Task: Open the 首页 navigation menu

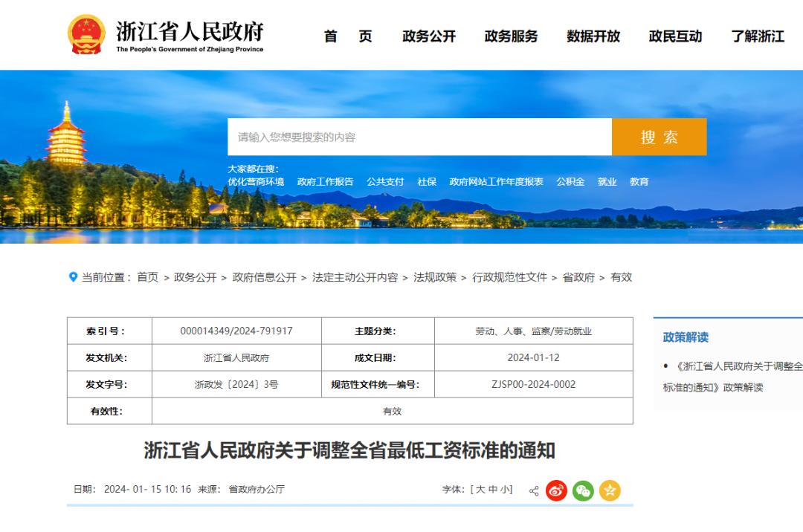Action: click(x=348, y=36)
